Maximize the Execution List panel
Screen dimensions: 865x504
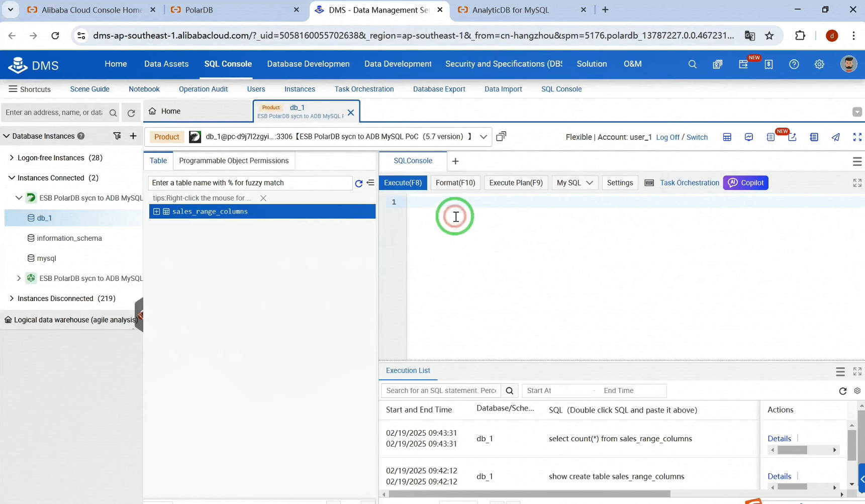857,371
